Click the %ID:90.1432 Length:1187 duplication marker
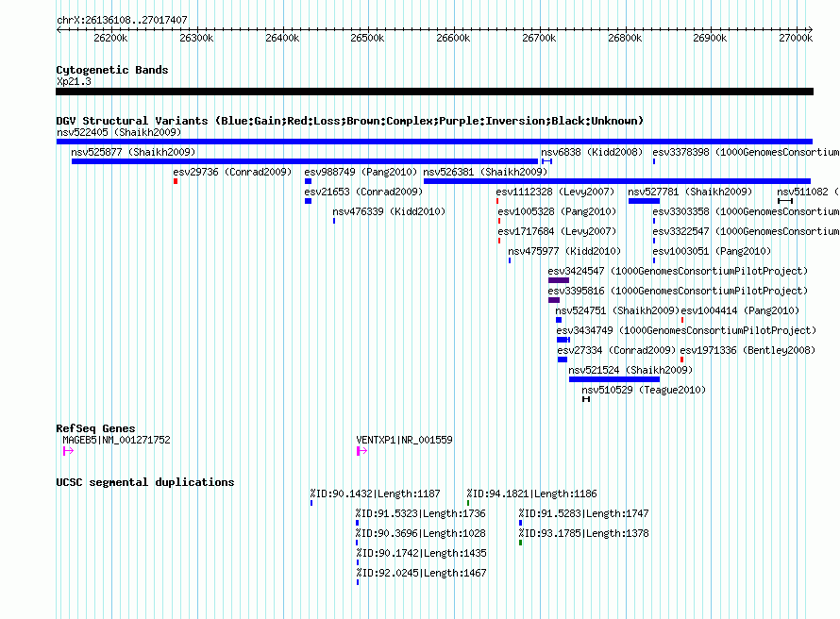This screenshot has width=840, height=619. [311, 503]
